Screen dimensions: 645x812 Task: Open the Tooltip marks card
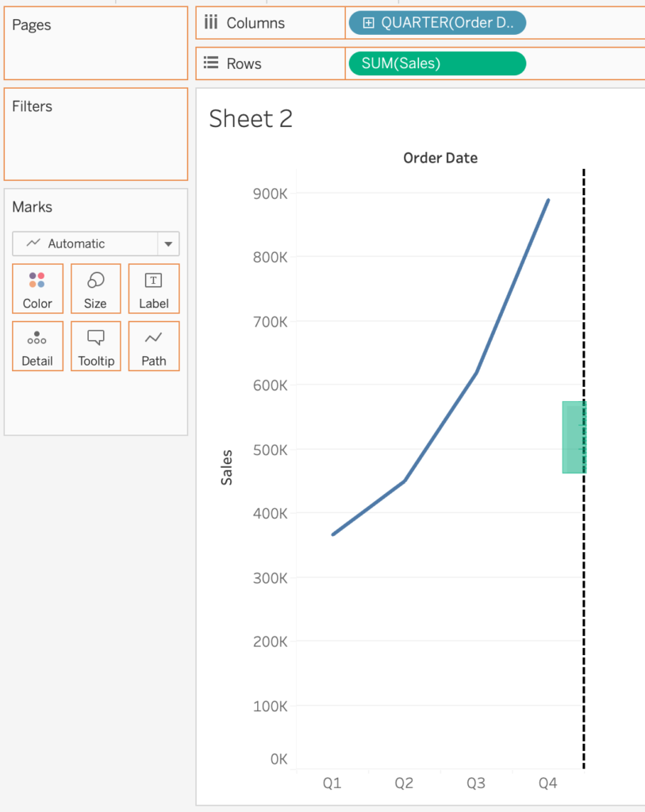tap(96, 347)
